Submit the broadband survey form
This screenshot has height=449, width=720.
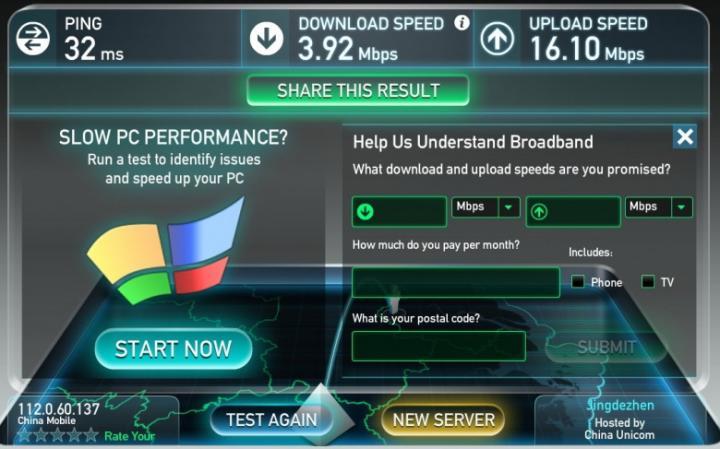click(607, 347)
